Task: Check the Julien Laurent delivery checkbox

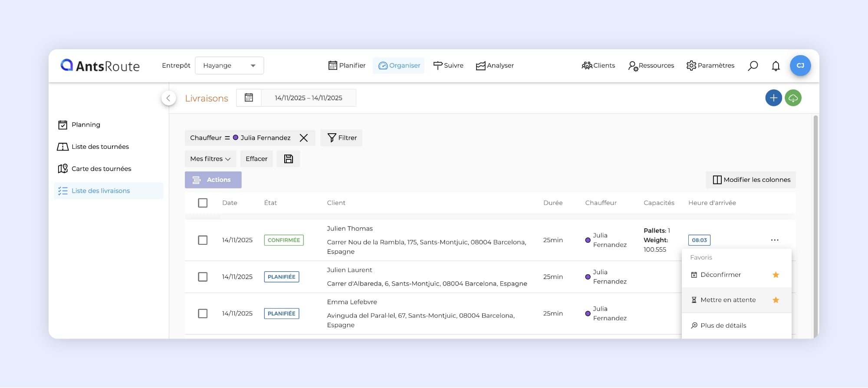Action: pyautogui.click(x=203, y=277)
